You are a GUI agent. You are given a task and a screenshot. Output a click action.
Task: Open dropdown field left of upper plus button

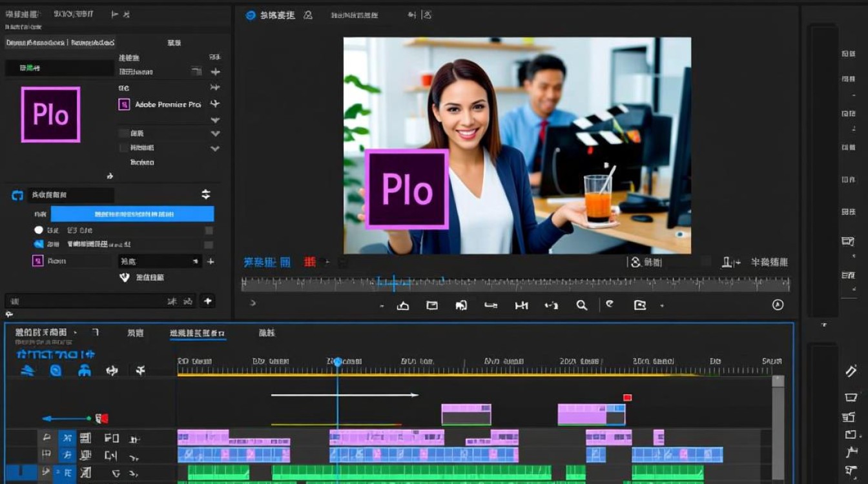point(160,261)
